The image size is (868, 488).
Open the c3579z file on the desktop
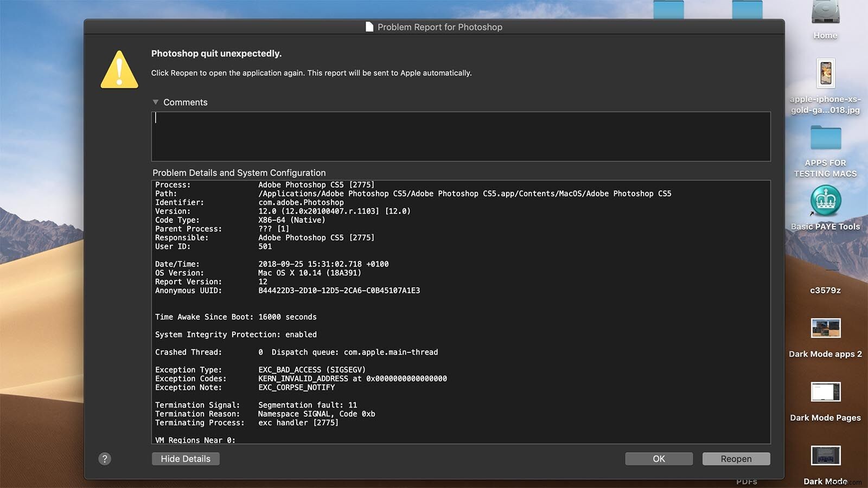click(825, 271)
